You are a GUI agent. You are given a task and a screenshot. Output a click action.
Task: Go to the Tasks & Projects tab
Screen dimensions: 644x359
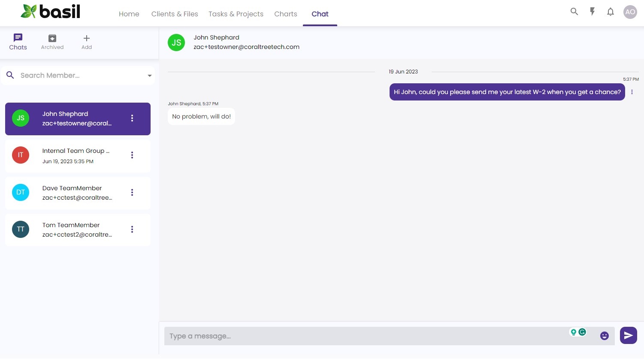pos(236,14)
